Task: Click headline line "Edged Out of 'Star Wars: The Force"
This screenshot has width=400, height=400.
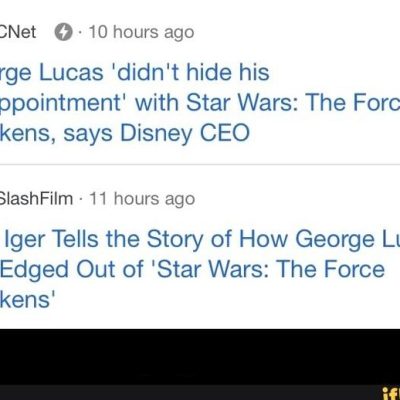Action: click(x=192, y=269)
